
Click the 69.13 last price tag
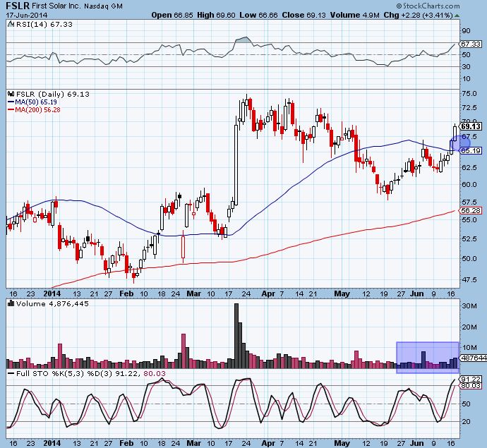point(471,126)
